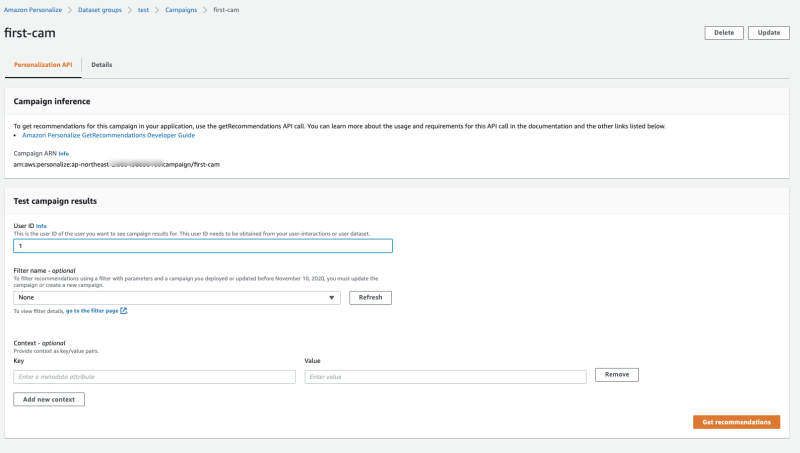The width and height of the screenshot is (800, 453).
Task: Click the external link icon beside filter page
Action: click(124, 311)
